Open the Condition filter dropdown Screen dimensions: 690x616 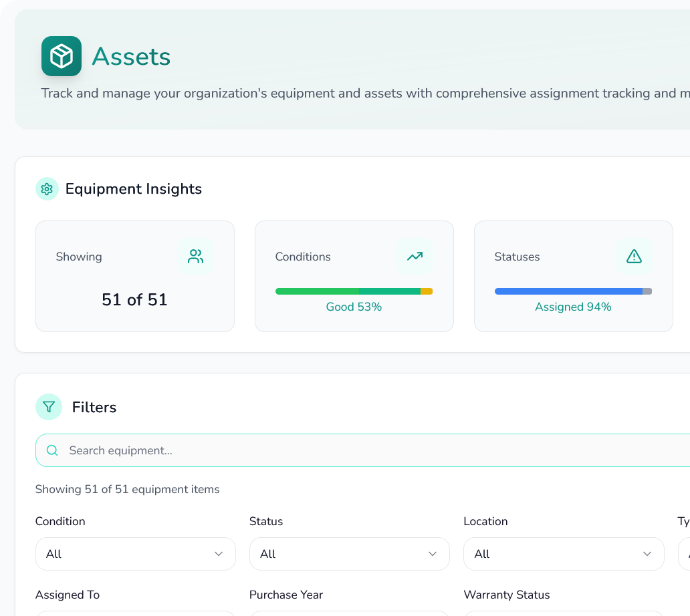135,554
